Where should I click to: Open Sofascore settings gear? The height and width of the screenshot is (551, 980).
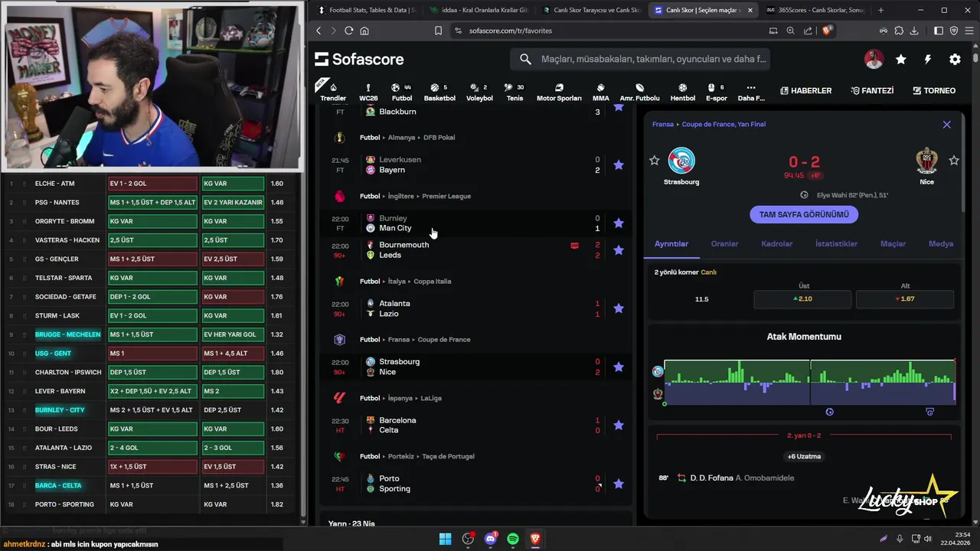point(955,59)
